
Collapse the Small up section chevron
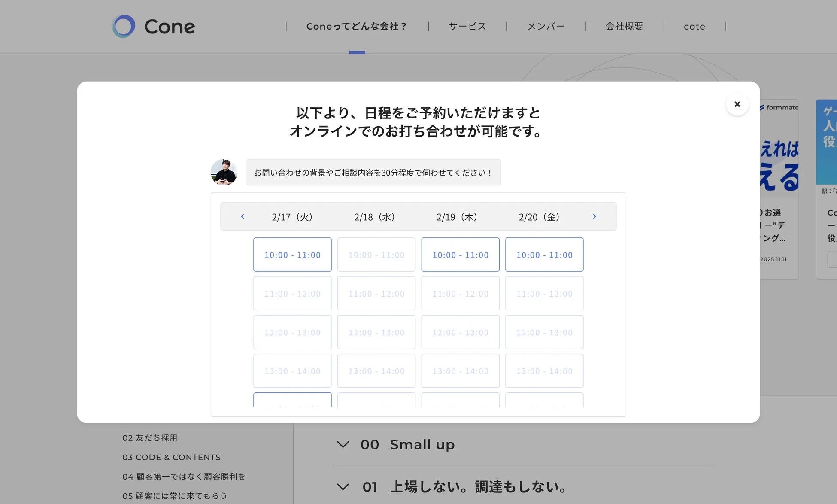click(343, 444)
